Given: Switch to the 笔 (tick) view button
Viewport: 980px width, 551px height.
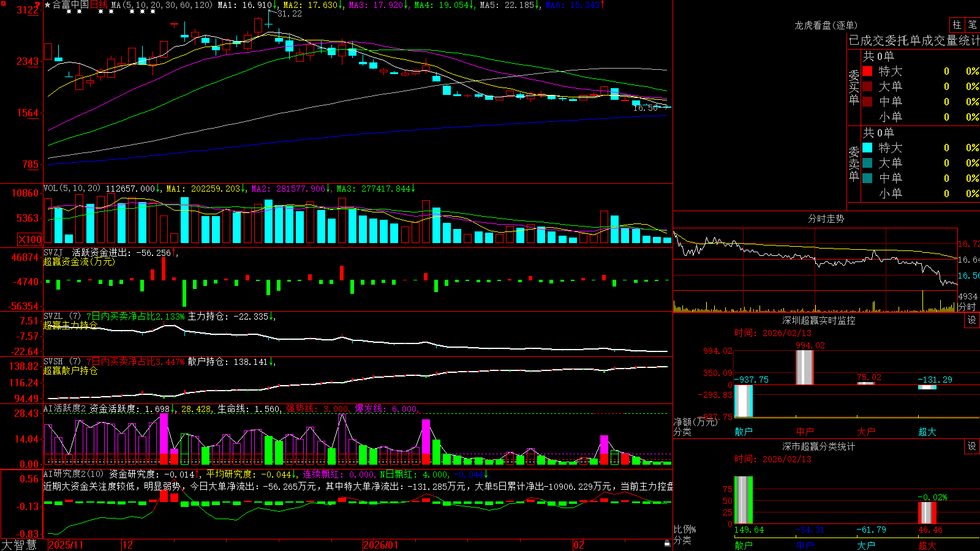Looking at the screenshot, I should (x=972, y=25).
